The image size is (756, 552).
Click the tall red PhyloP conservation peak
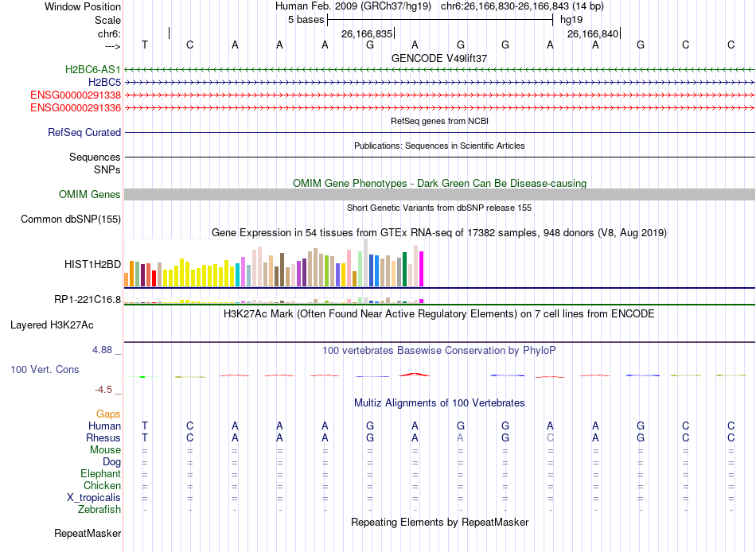pos(415,374)
